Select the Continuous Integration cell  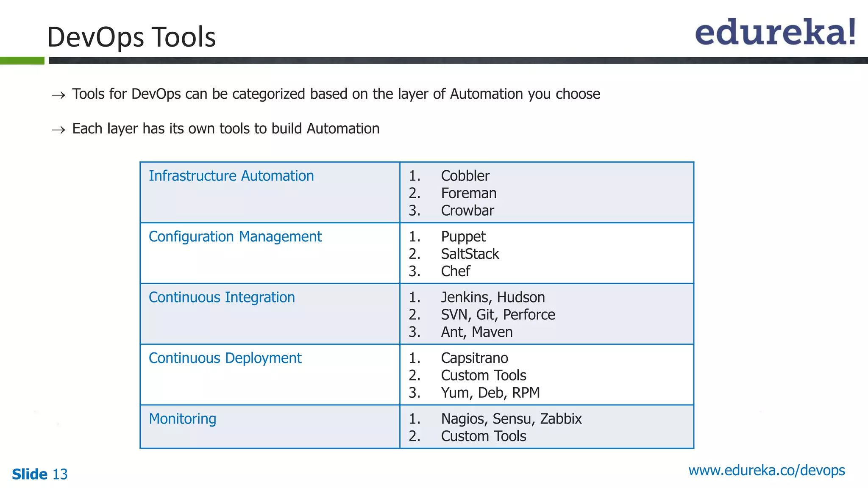point(270,314)
